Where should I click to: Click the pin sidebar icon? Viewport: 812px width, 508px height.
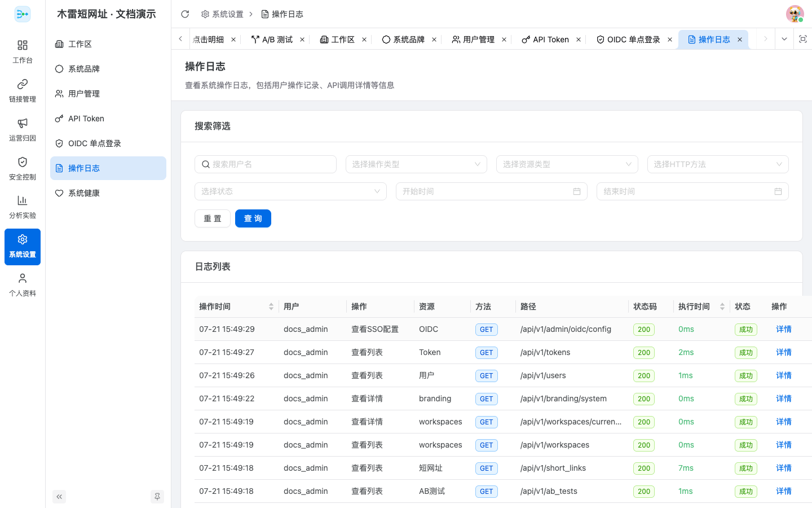tap(157, 497)
